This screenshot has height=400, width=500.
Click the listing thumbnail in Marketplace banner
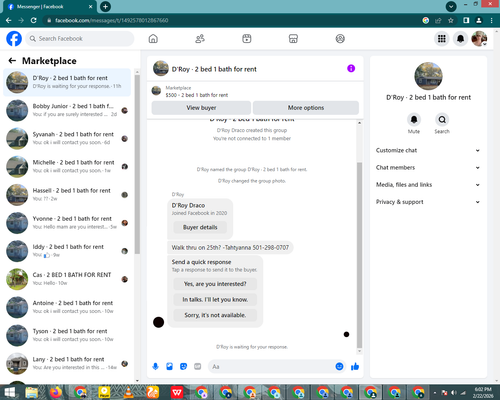(x=156, y=91)
